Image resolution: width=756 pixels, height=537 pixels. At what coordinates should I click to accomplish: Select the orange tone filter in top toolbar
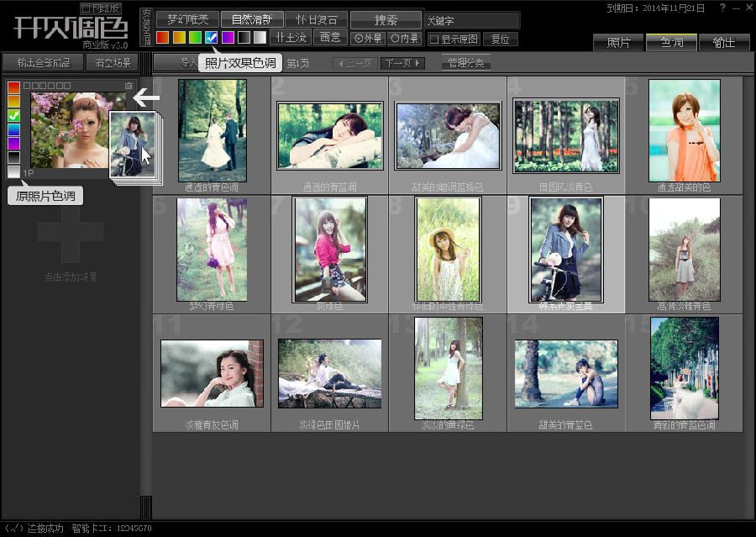(178, 38)
